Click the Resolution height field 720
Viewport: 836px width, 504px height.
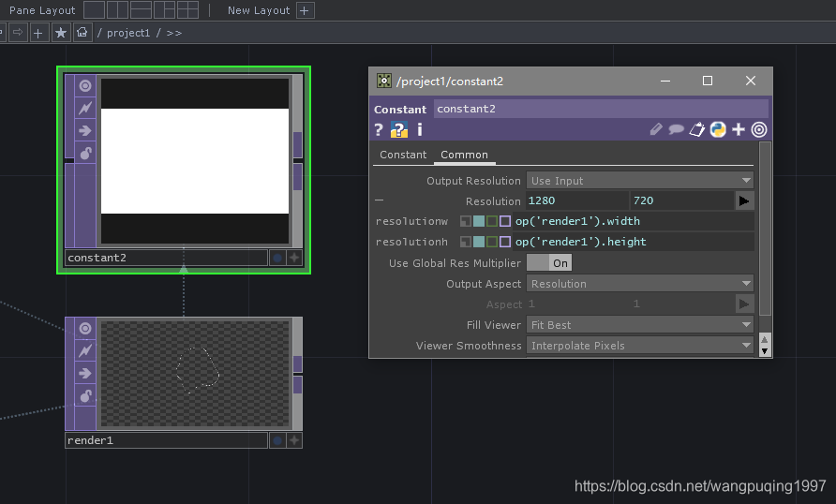(x=682, y=200)
